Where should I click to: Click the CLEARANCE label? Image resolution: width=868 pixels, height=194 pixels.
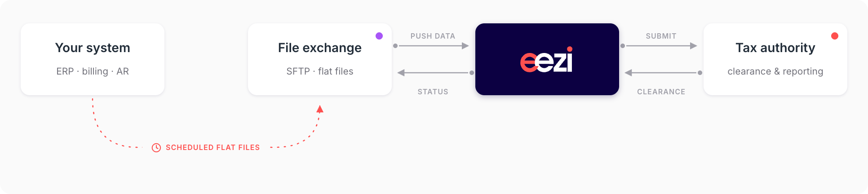661,92
